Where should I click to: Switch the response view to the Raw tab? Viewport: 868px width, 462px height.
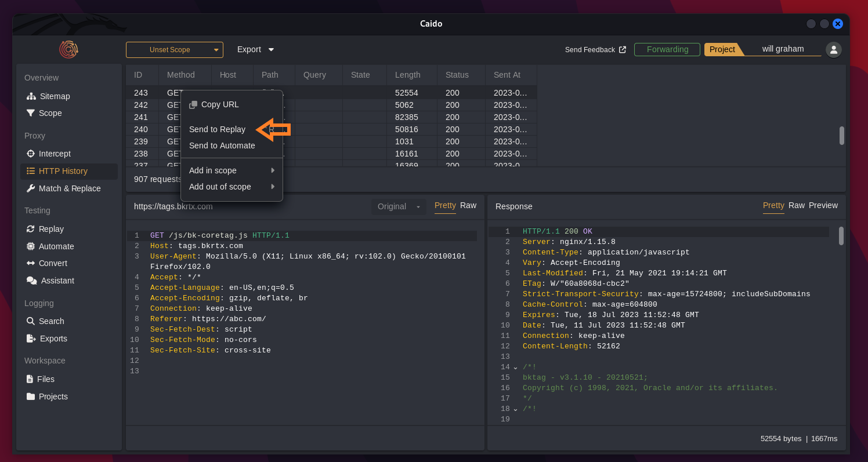797,205
